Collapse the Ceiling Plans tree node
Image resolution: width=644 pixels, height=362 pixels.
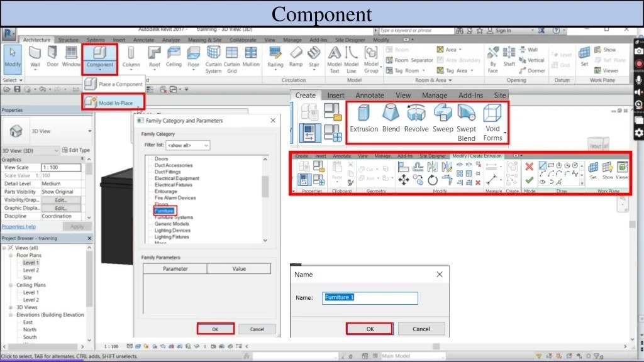pyautogui.click(x=11, y=285)
